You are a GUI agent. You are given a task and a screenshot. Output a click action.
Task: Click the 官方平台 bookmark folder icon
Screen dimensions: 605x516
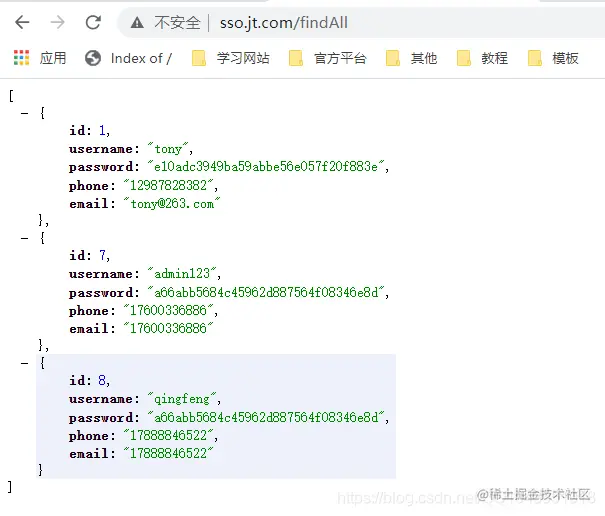[296, 58]
